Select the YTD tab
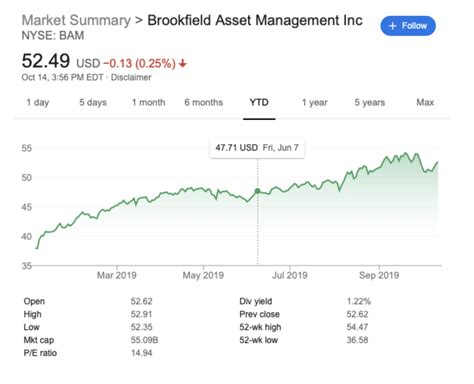 [x=259, y=102]
